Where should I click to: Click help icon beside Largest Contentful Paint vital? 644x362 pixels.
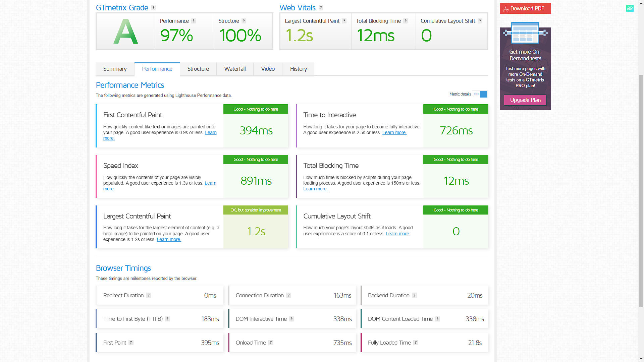tap(344, 21)
